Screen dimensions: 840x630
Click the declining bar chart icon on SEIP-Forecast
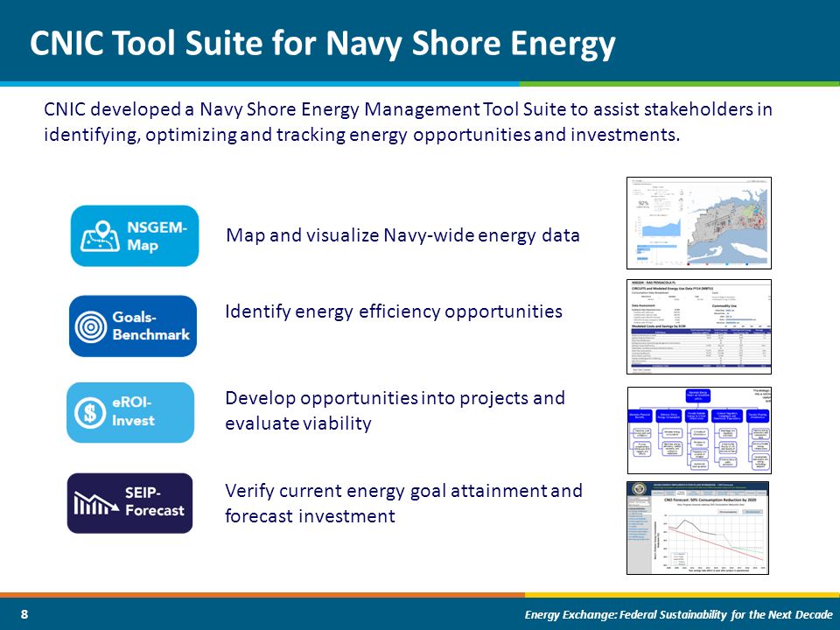pos(96,502)
